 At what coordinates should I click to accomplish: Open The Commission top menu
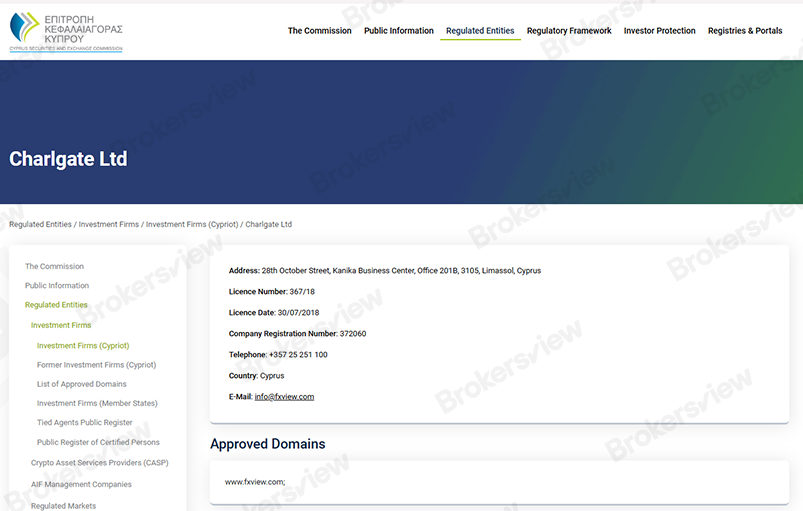(x=320, y=31)
